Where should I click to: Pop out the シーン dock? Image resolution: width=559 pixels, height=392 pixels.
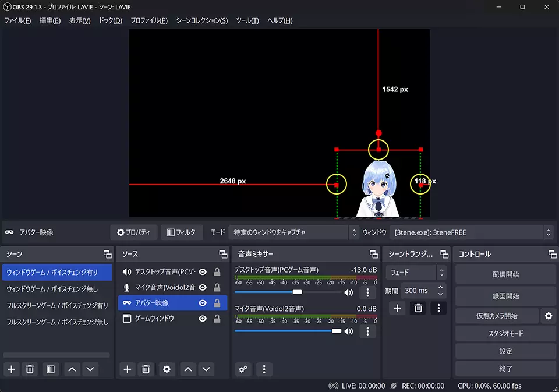coord(107,254)
